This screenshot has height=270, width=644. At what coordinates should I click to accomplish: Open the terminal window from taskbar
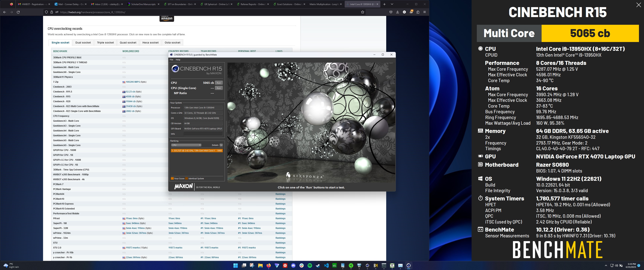coord(384,265)
